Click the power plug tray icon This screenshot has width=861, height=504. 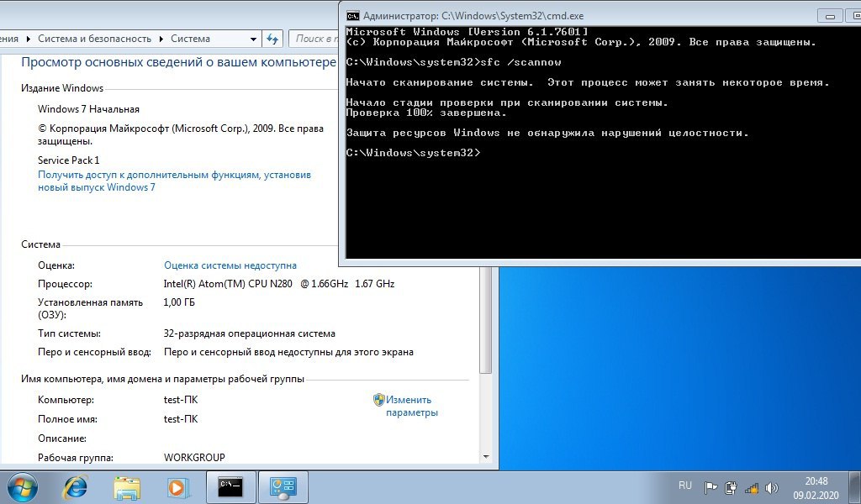tap(731, 487)
